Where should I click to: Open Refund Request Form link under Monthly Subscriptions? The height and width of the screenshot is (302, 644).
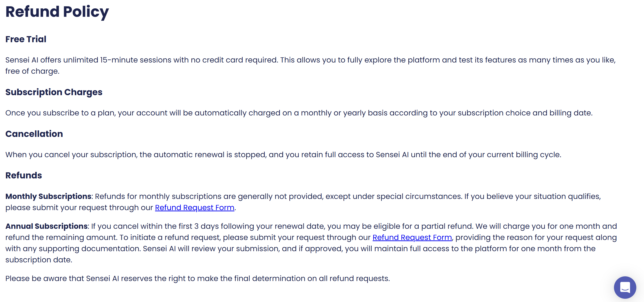[x=194, y=208]
